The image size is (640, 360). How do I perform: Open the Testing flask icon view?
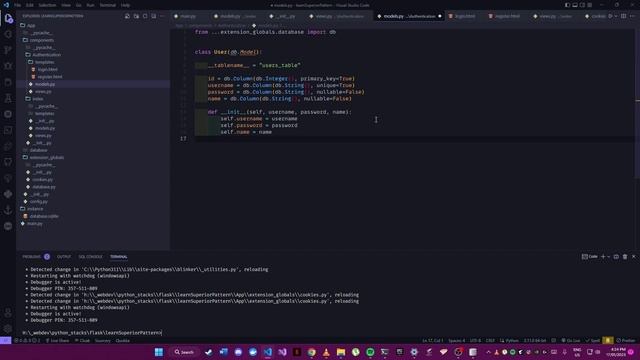8,98
